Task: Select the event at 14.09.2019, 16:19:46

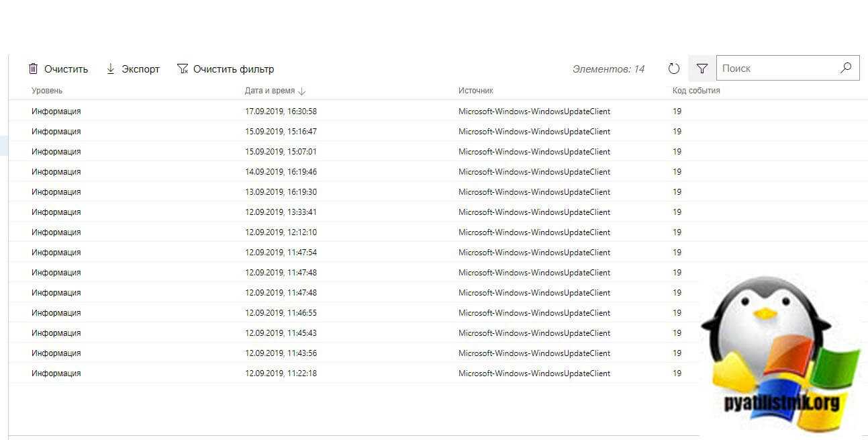Action: tap(281, 172)
